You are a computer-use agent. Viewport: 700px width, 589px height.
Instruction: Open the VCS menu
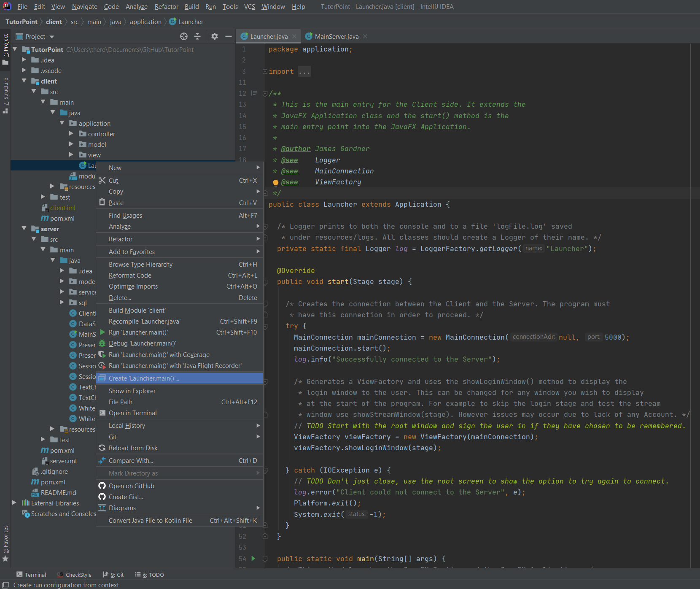(249, 7)
